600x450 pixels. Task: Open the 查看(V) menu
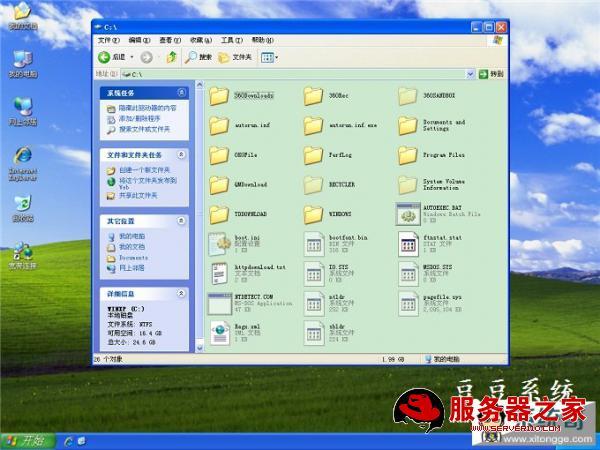click(x=170, y=40)
